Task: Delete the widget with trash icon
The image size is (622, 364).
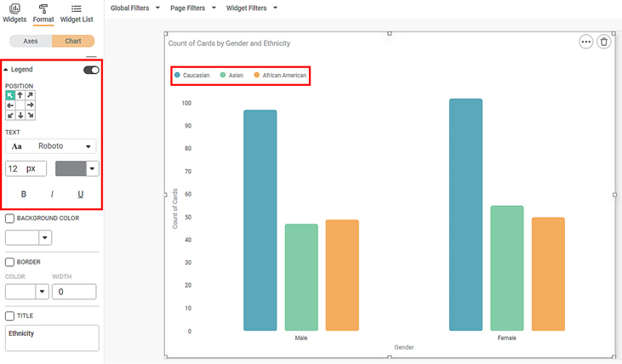Action: pos(603,42)
